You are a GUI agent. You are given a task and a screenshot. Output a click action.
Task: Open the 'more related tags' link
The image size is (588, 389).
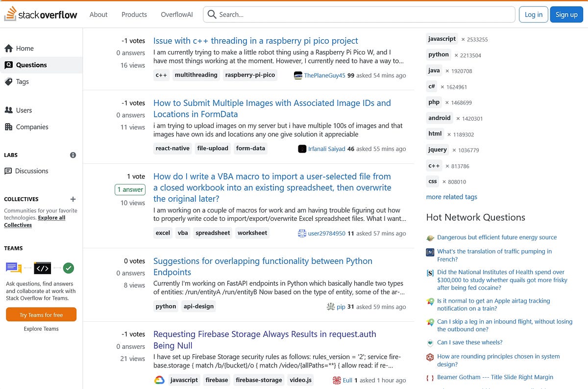(x=451, y=197)
